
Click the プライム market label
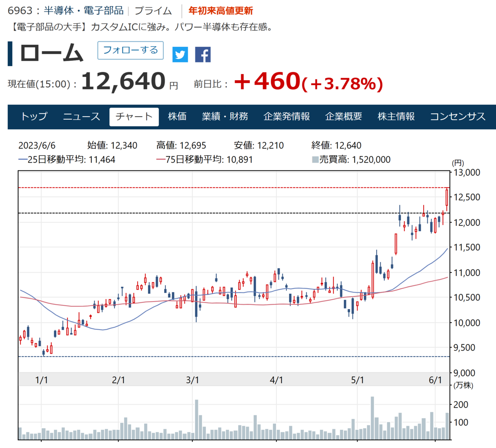[x=153, y=11]
